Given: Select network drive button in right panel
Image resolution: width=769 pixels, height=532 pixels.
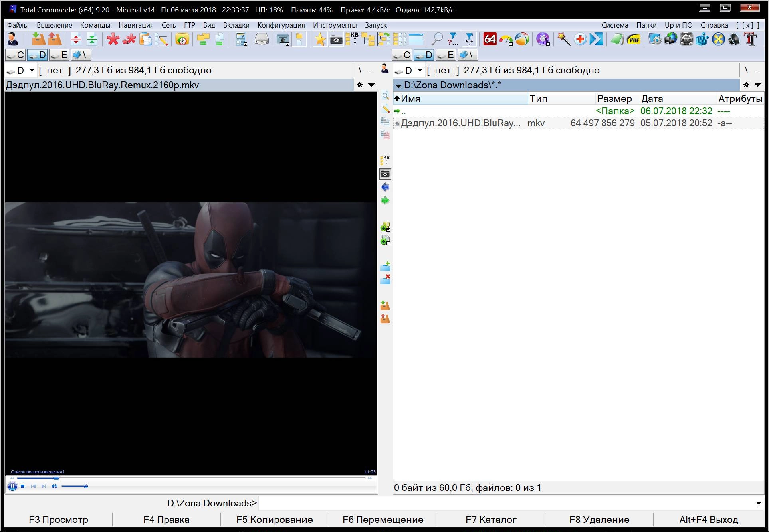Looking at the screenshot, I should [x=467, y=55].
